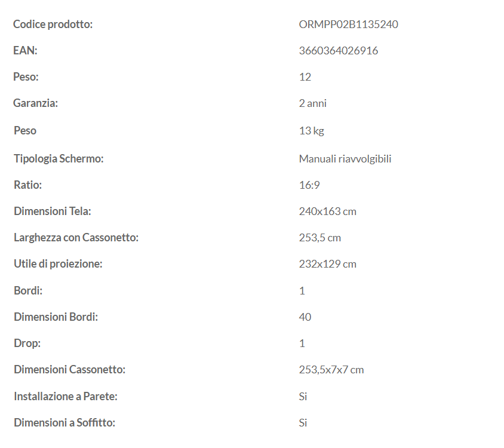Click the Codice prodotto label
504x448 pixels.
click(x=53, y=24)
